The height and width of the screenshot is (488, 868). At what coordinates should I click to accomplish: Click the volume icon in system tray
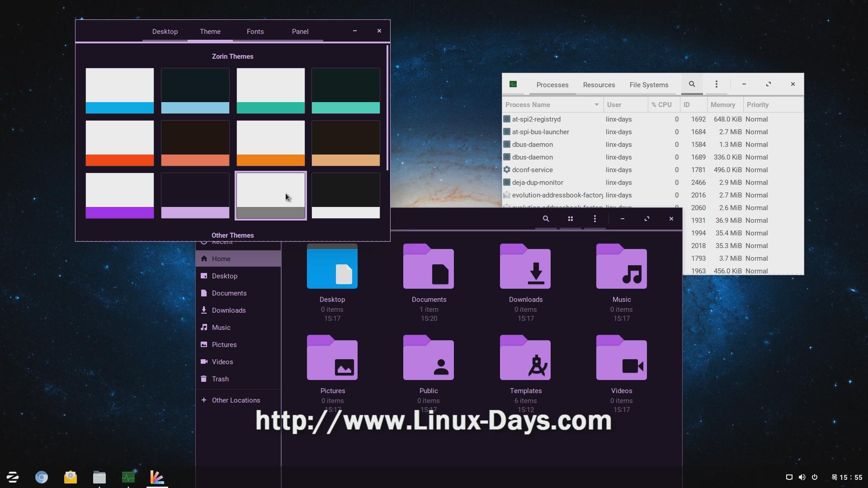click(x=802, y=477)
